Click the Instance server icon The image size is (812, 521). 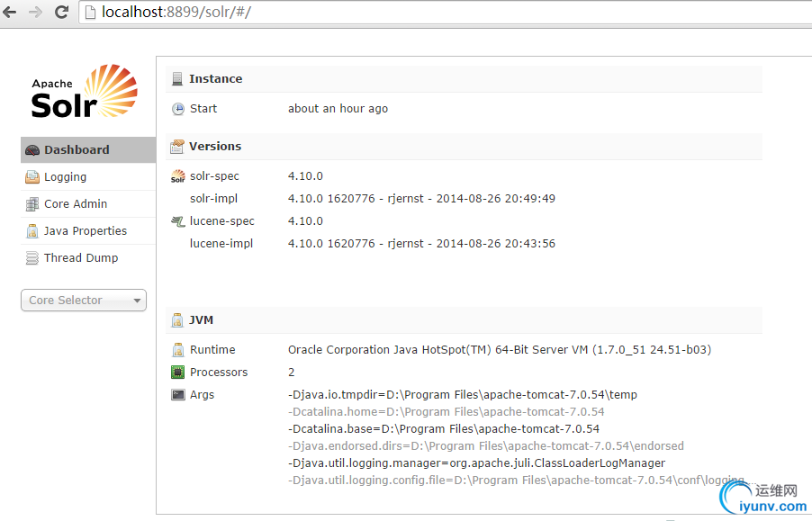177,78
